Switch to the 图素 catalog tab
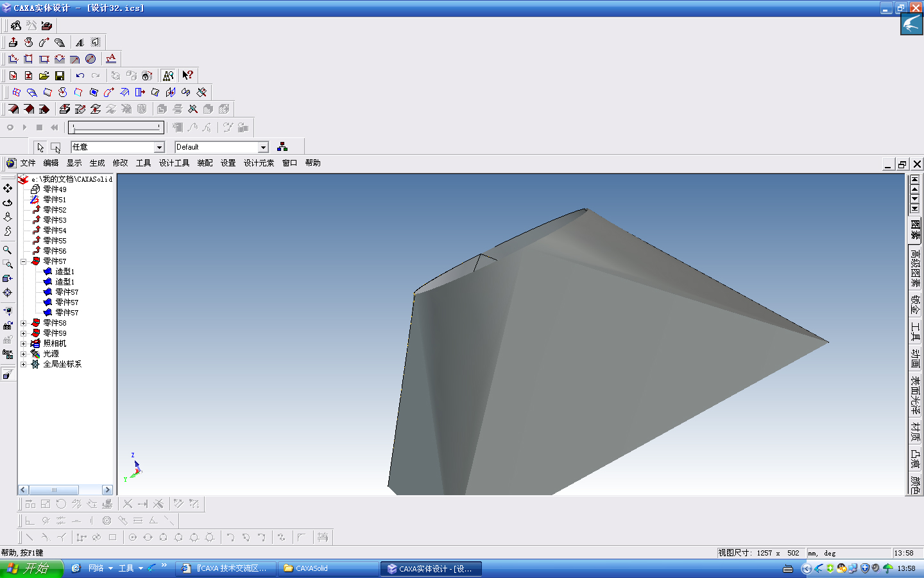 click(915, 229)
